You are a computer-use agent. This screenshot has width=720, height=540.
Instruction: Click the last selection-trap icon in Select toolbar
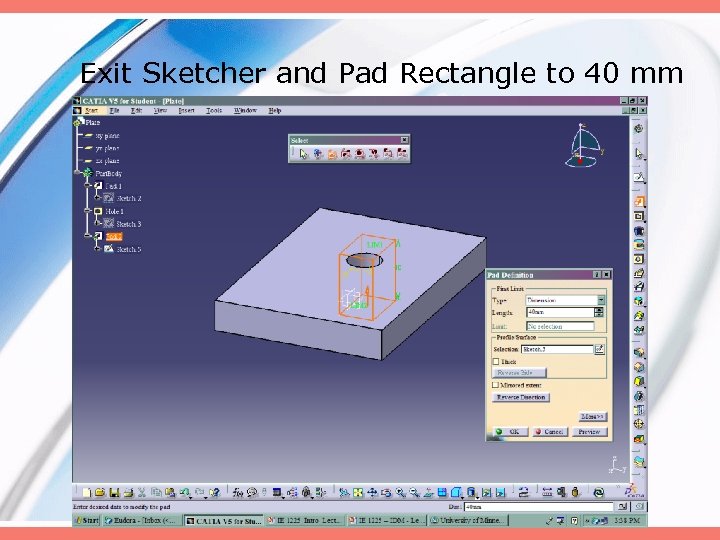click(x=402, y=154)
